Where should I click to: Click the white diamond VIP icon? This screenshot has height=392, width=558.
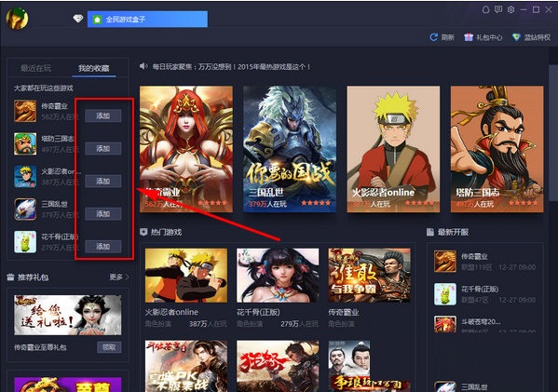78,19
